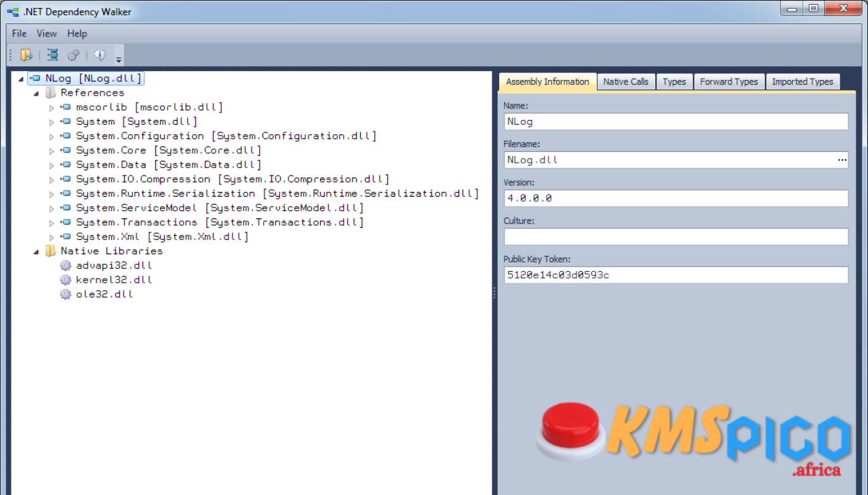Collapse the References node
The height and width of the screenshot is (495, 868).
point(36,94)
